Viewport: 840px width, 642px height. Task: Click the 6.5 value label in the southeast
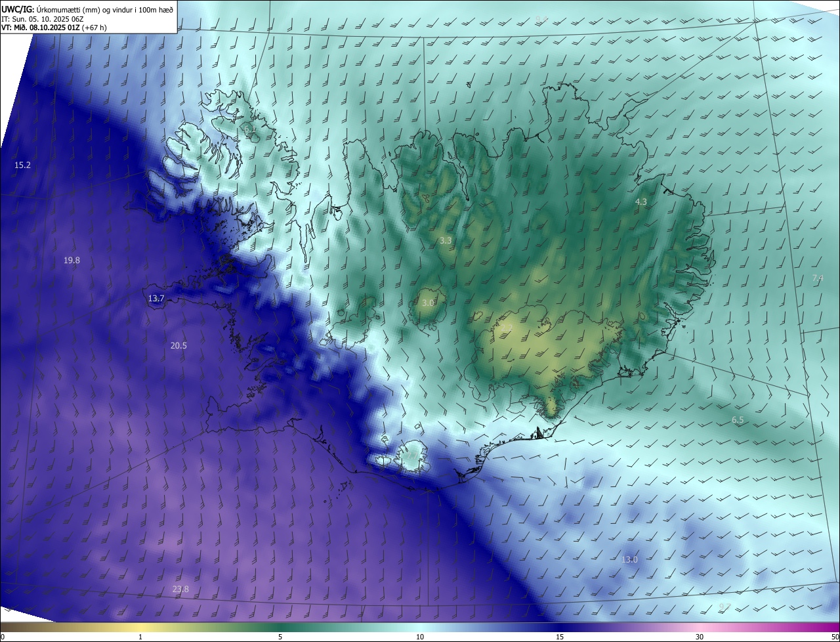tap(738, 419)
